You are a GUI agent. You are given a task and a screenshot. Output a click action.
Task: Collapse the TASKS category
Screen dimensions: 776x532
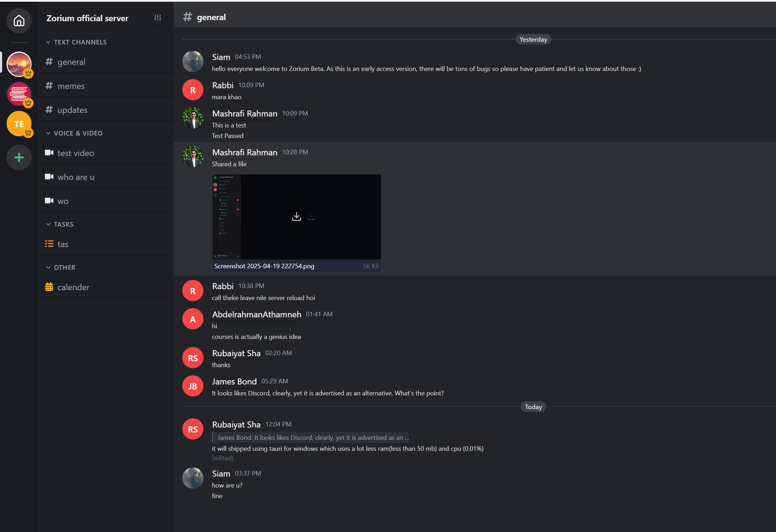click(48, 225)
